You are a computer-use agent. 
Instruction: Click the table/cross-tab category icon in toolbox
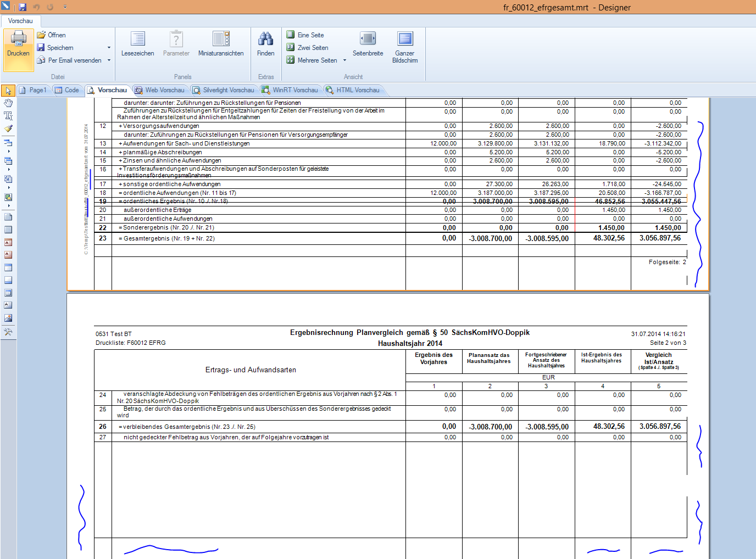pyautogui.click(x=8, y=161)
